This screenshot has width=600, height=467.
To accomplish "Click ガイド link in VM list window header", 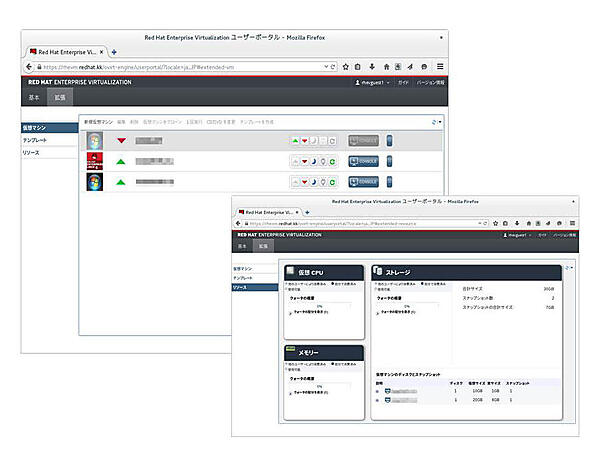I will (x=403, y=82).
